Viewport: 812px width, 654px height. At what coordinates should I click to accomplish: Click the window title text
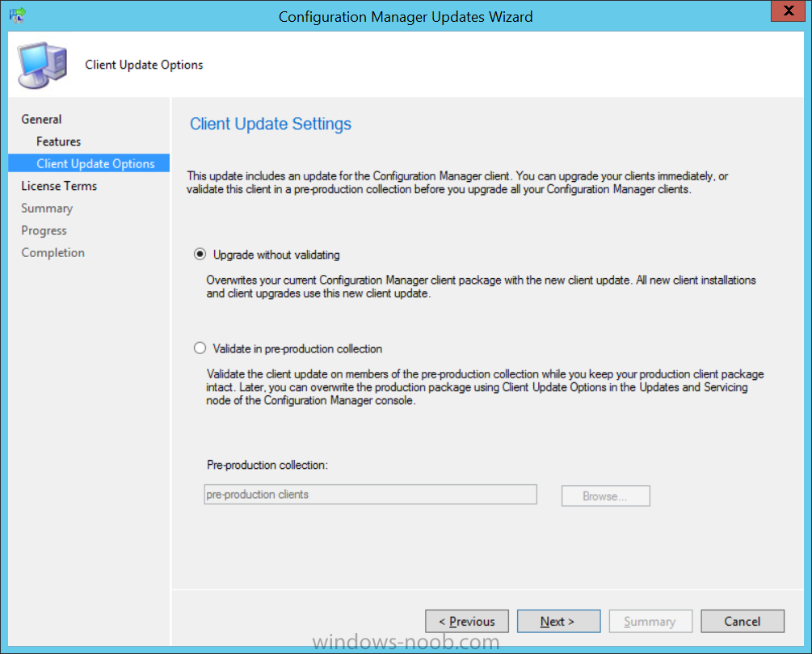click(x=406, y=17)
